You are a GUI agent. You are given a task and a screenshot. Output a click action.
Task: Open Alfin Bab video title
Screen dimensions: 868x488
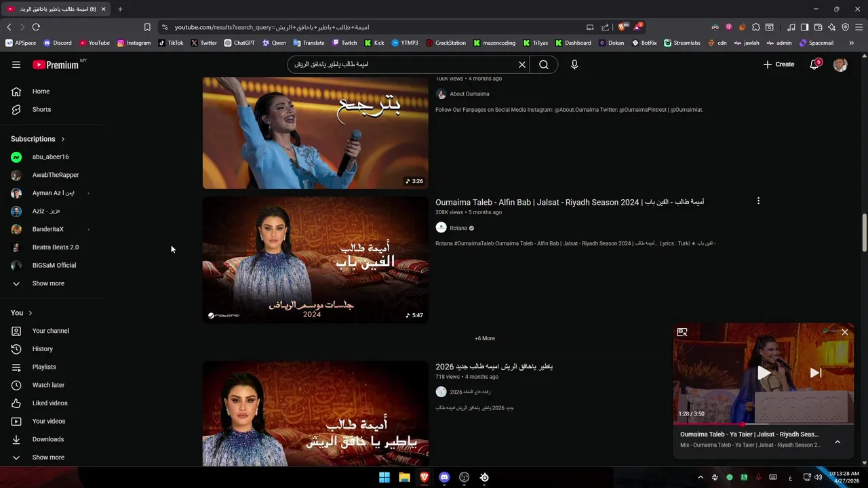[x=570, y=202]
